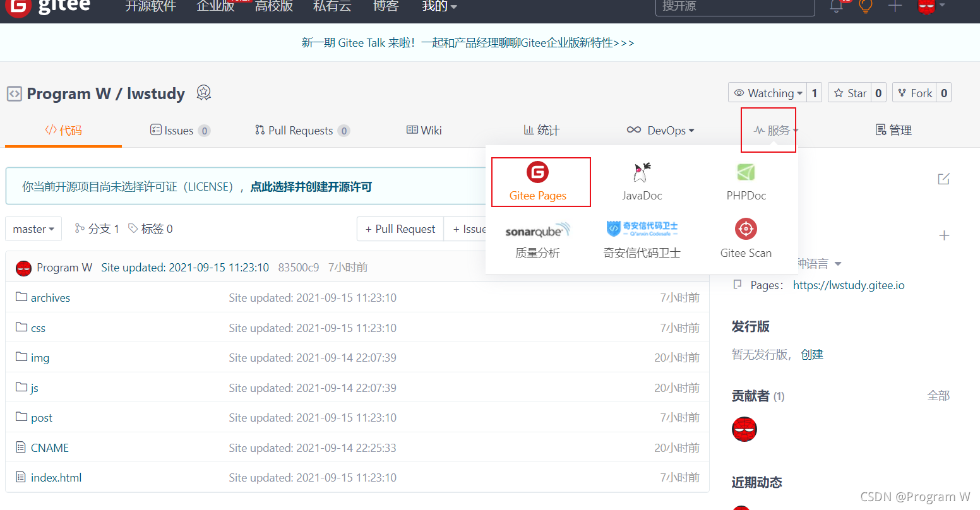The width and height of the screenshot is (980, 510).
Task: Click the + Pull Request button
Action: click(x=400, y=228)
